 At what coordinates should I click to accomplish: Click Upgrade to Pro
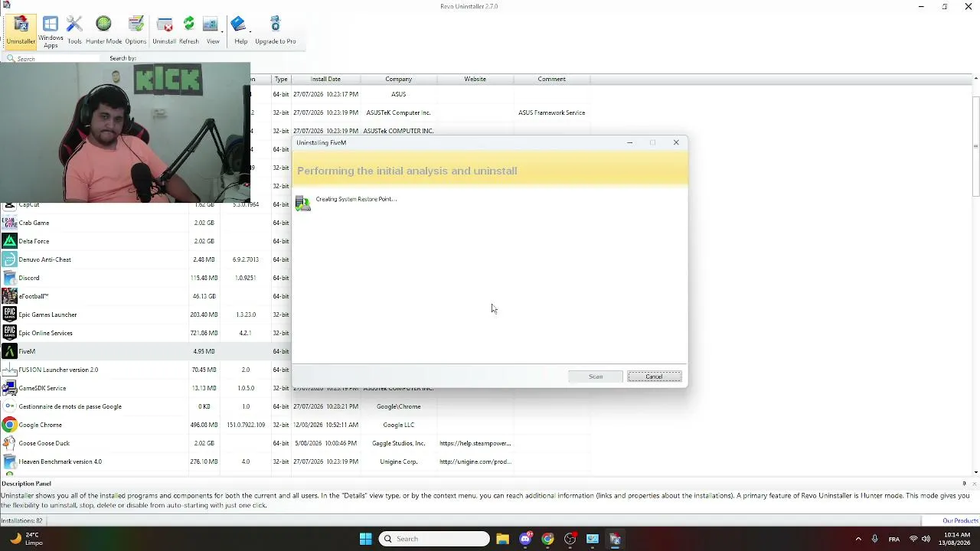[276, 31]
